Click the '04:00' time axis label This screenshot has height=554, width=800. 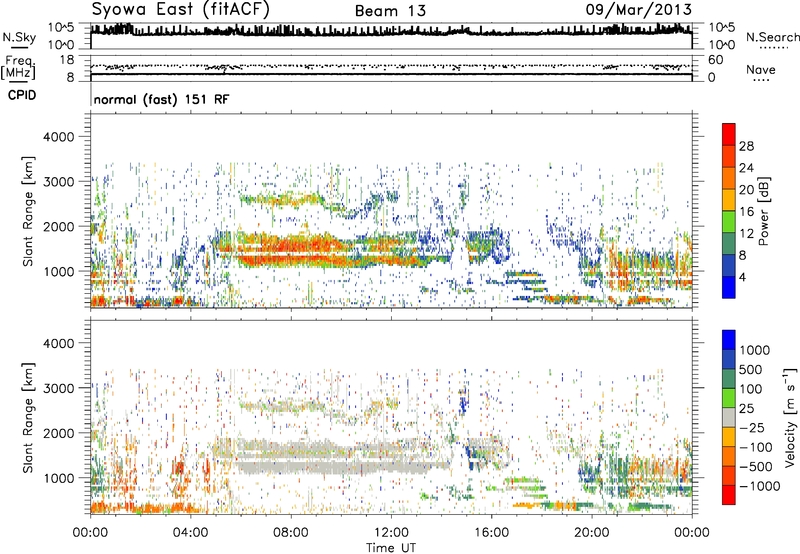tap(191, 533)
